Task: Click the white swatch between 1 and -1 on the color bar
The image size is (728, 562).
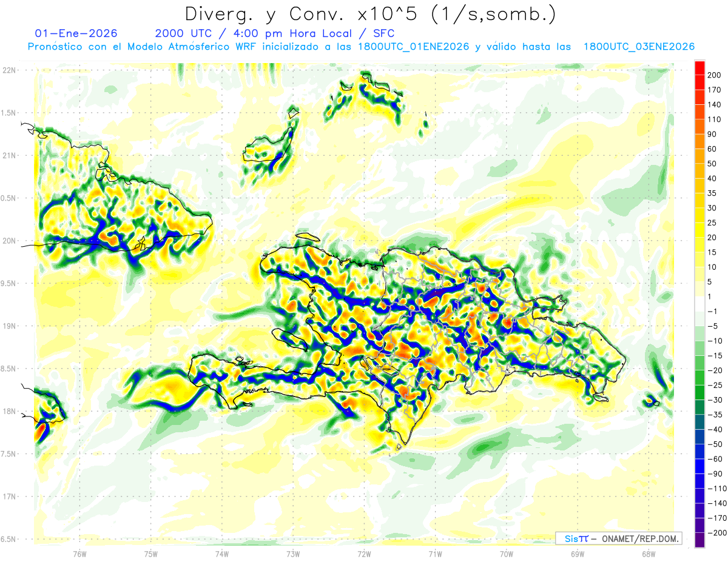Action: (699, 304)
